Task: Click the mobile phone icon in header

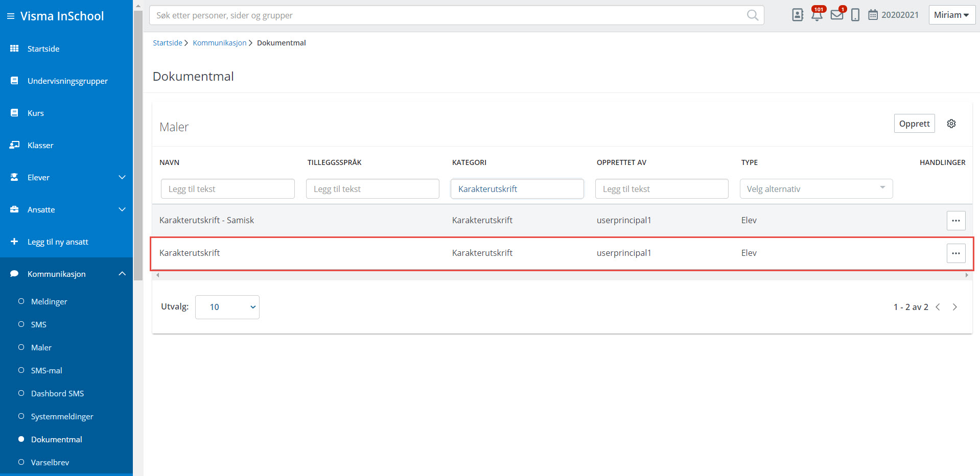Action: coord(855,15)
